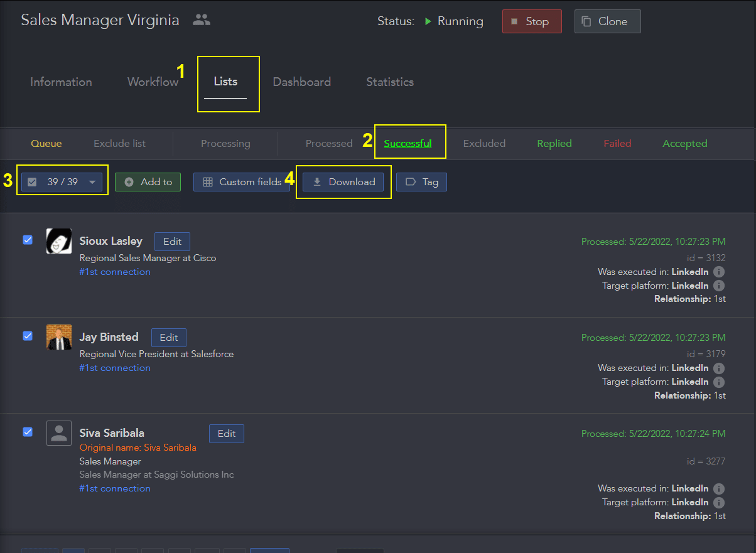The width and height of the screenshot is (756, 553).
Task: Click the info icon beside Sioux Lasley's 'Was executed in'
Action: coord(720,272)
